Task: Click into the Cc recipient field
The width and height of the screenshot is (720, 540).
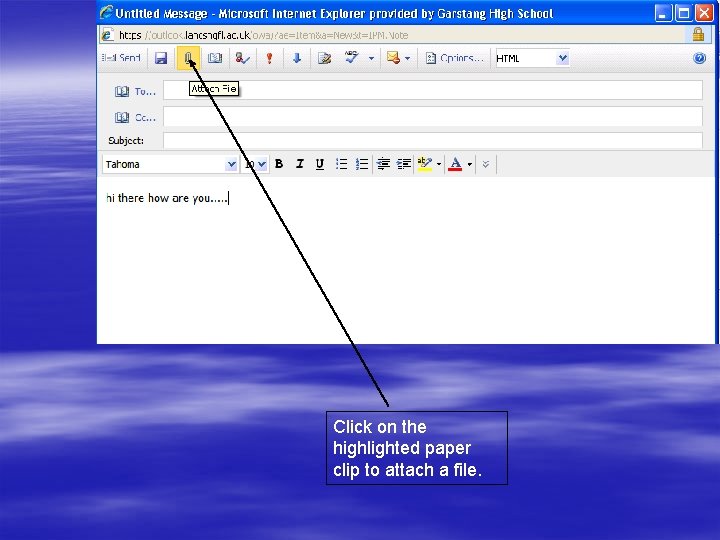Action: point(433,117)
